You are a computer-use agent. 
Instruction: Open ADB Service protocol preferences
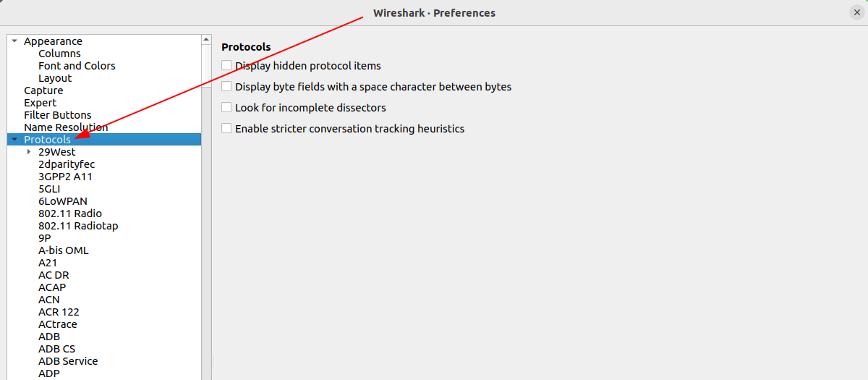68,361
